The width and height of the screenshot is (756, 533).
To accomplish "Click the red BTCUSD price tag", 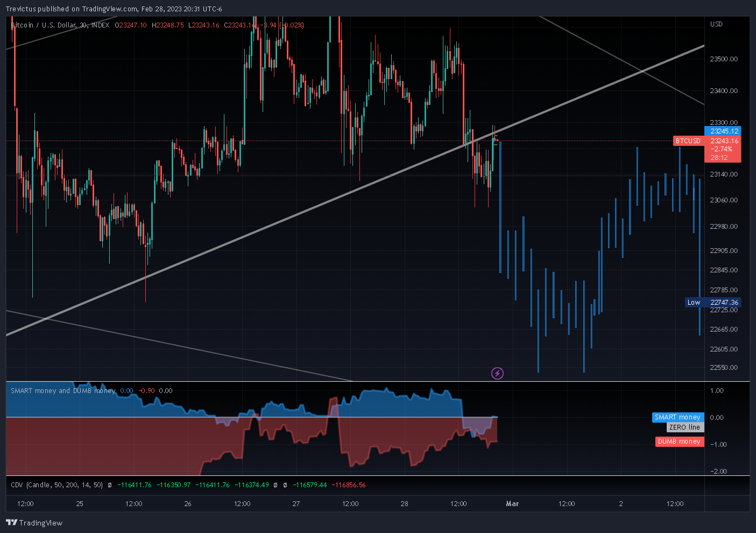I will [688, 141].
